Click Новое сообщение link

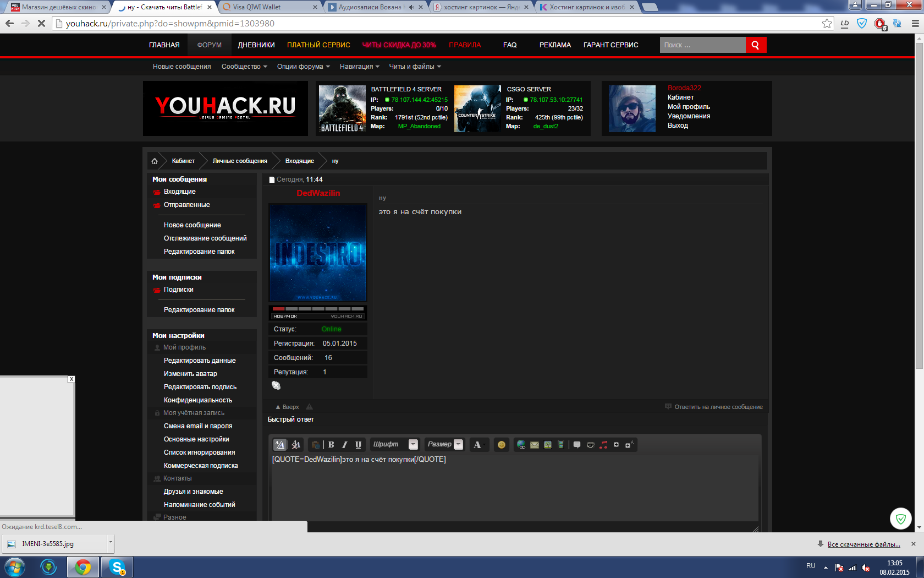point(192,225)
